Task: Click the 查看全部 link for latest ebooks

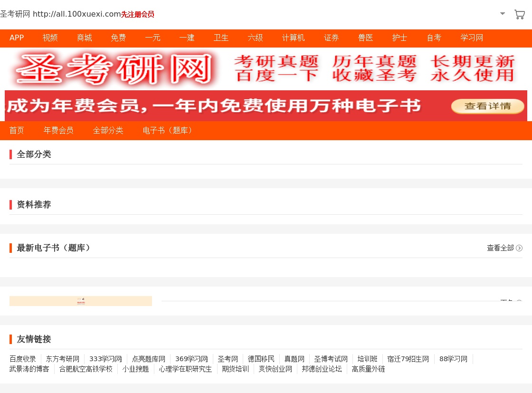Action: coord(500,248)
